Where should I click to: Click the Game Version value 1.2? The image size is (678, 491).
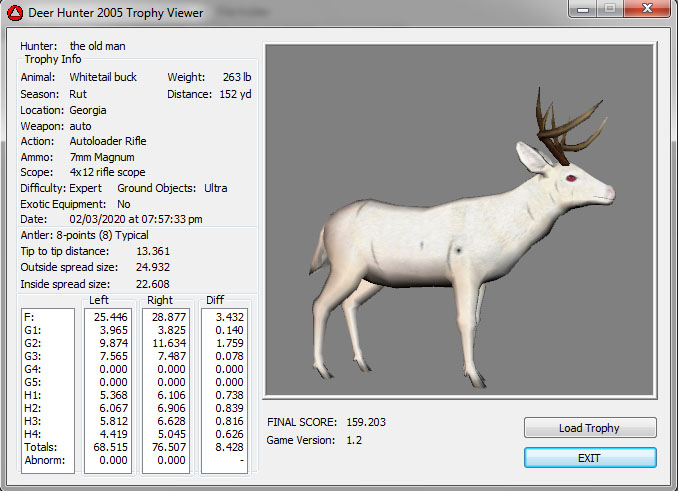click(x=353, y=440)
